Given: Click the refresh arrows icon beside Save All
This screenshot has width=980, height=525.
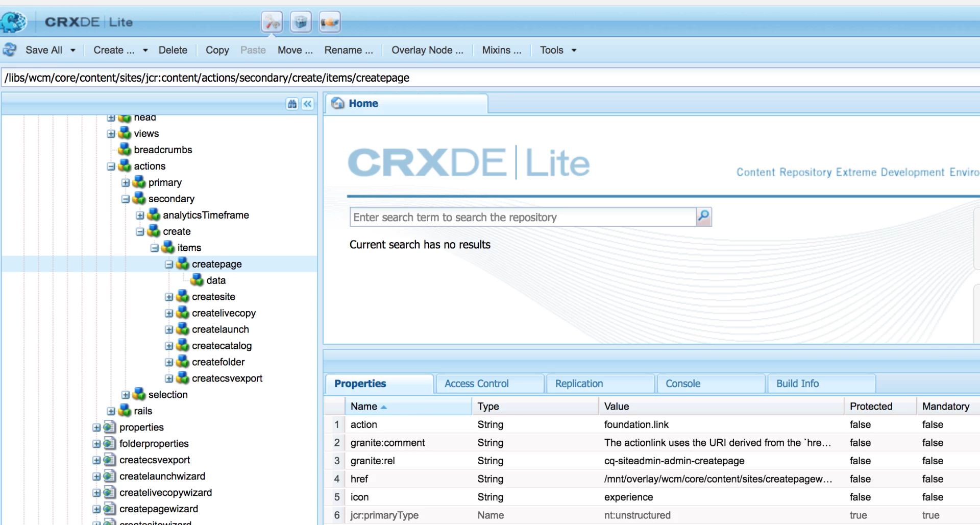Looking at the screenshot, I should click(10, 50).
